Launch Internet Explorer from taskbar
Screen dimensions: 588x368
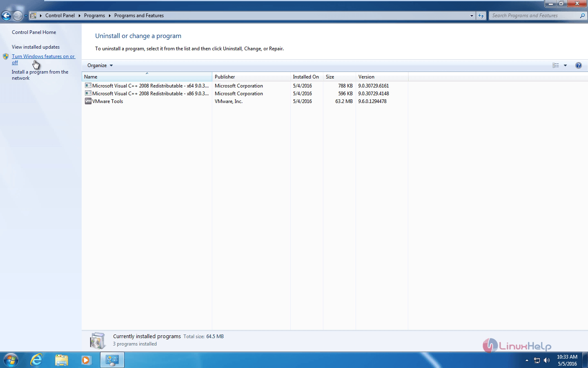coord(37,360)
